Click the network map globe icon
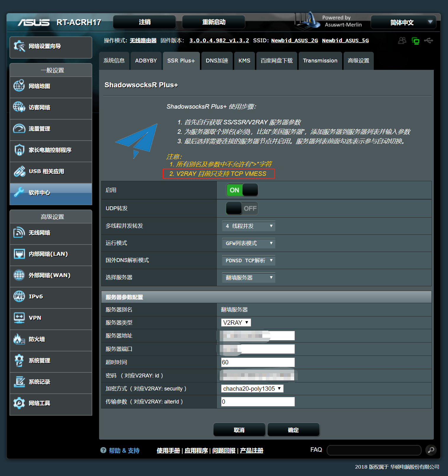448x476 pixels. [19, 86]
